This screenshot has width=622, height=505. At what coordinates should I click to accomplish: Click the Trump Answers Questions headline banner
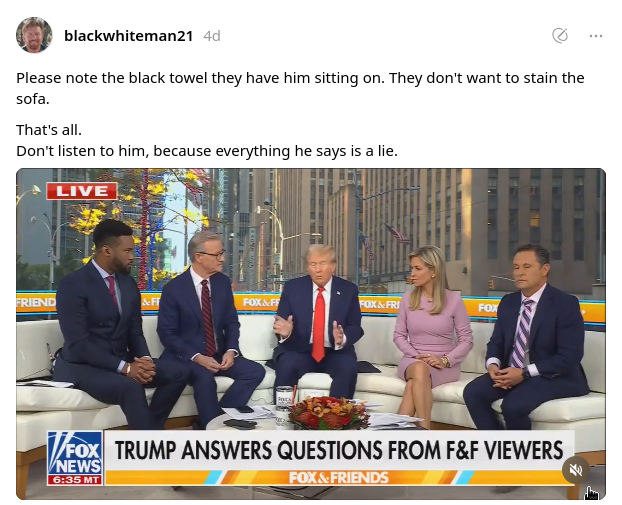[x=339, y=450]
